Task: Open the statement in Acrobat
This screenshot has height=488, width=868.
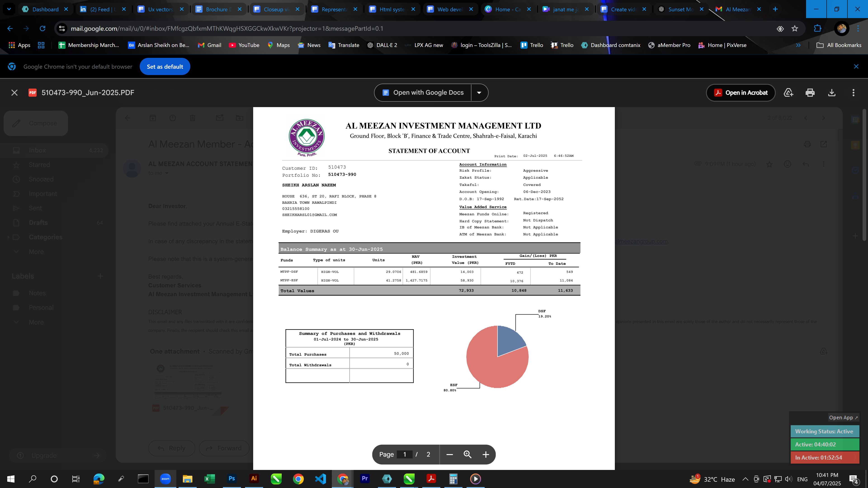Action: (741, 93)
